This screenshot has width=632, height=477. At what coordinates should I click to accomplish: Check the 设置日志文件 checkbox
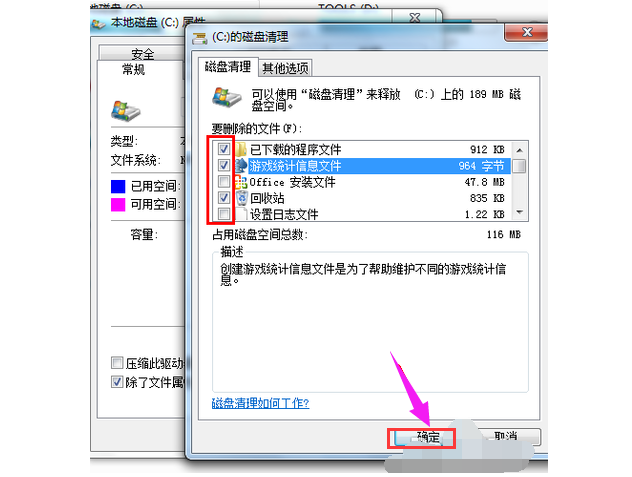coord(224,213)
